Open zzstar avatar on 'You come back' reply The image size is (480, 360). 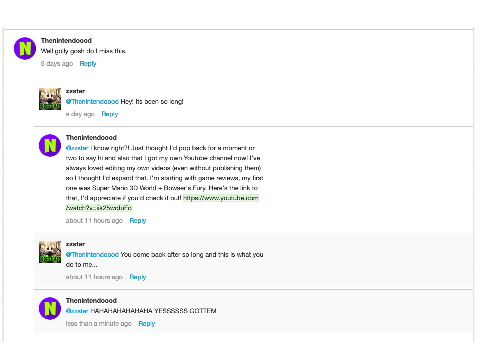click(50, 252)
